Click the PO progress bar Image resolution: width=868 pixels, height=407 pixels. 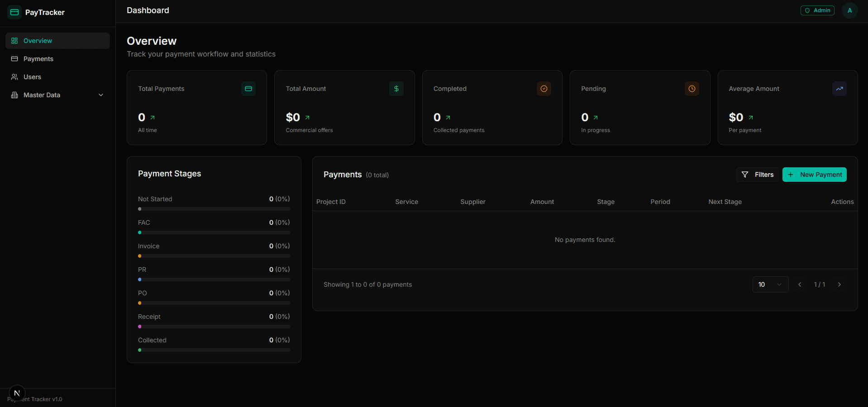pyautogui.click(x=214, y=303)
